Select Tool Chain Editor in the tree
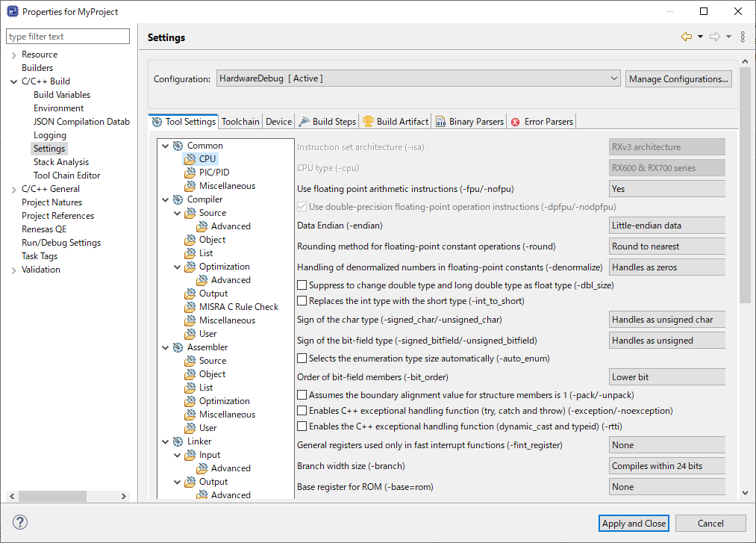The height and width of the screenshot is (543, 756). 67,176
